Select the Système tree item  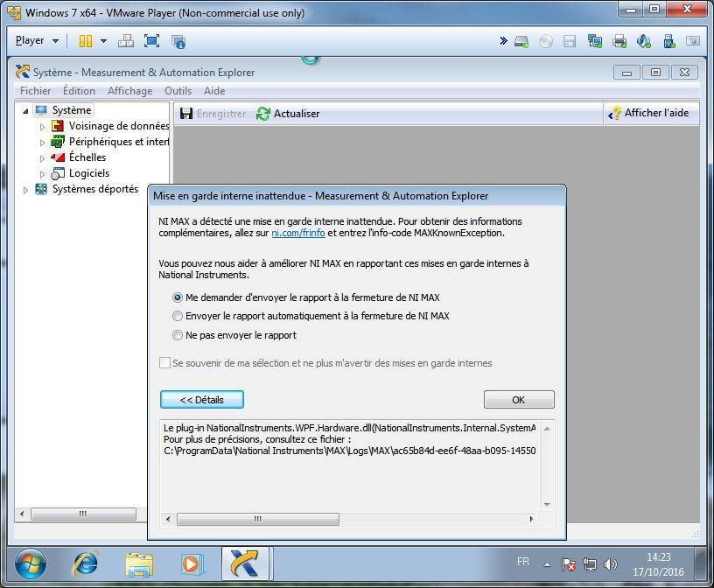(72, 110)
